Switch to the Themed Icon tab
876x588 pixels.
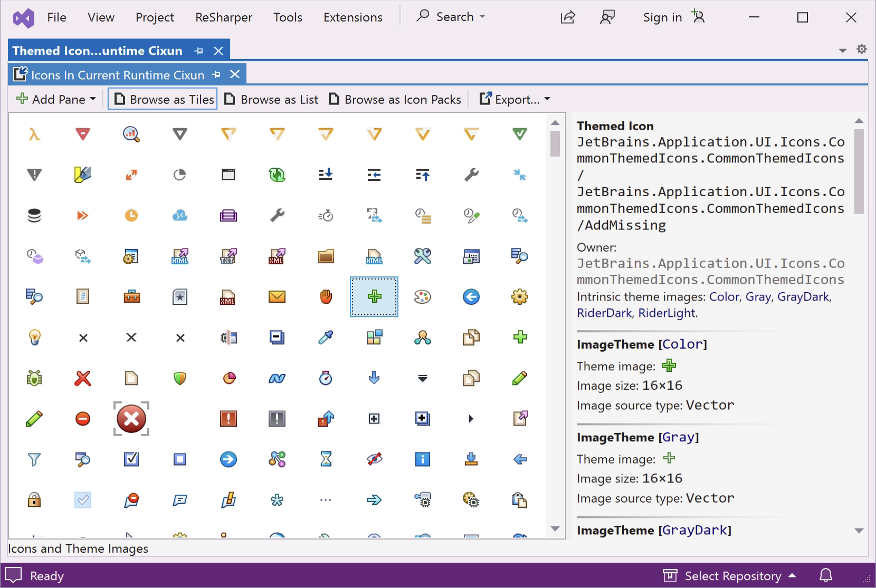pos(98,50)
